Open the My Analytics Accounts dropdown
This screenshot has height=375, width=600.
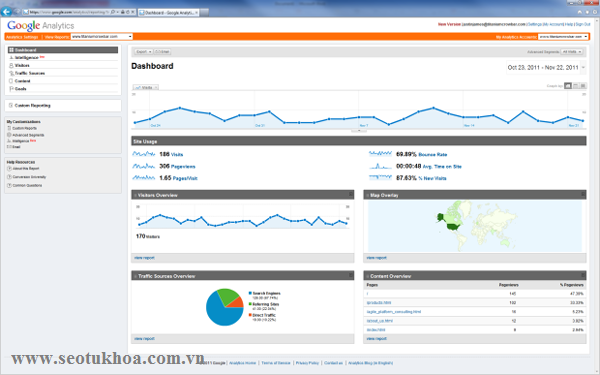coord(563,37)
